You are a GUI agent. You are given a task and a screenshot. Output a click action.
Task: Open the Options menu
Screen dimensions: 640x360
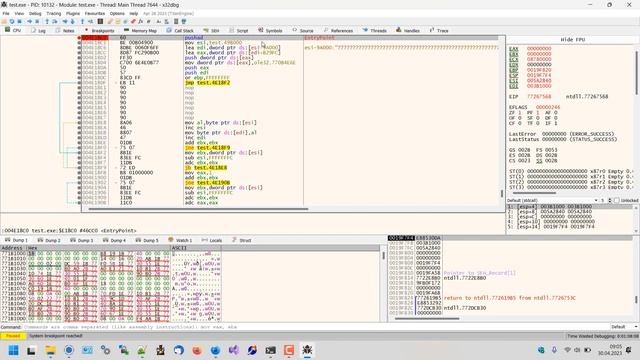click(x=117, y=13)
